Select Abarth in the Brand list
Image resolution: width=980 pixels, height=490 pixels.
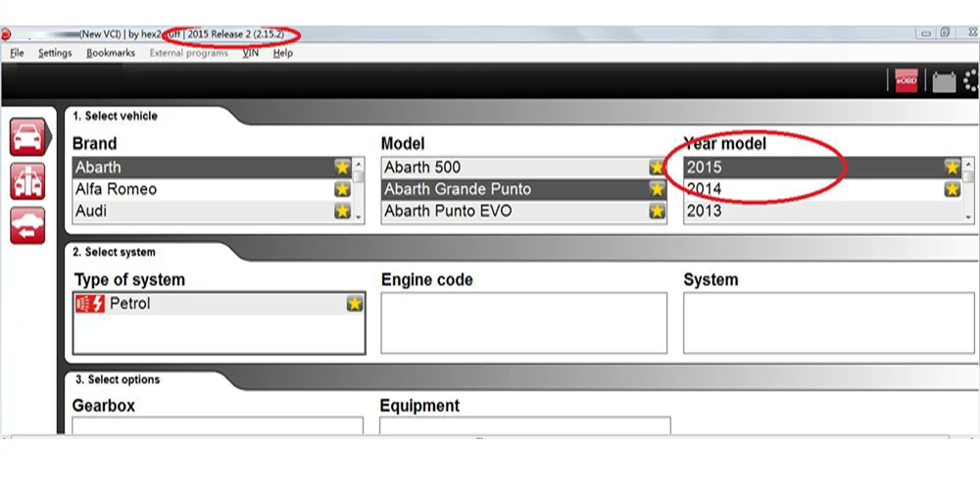tap(213, 168)
